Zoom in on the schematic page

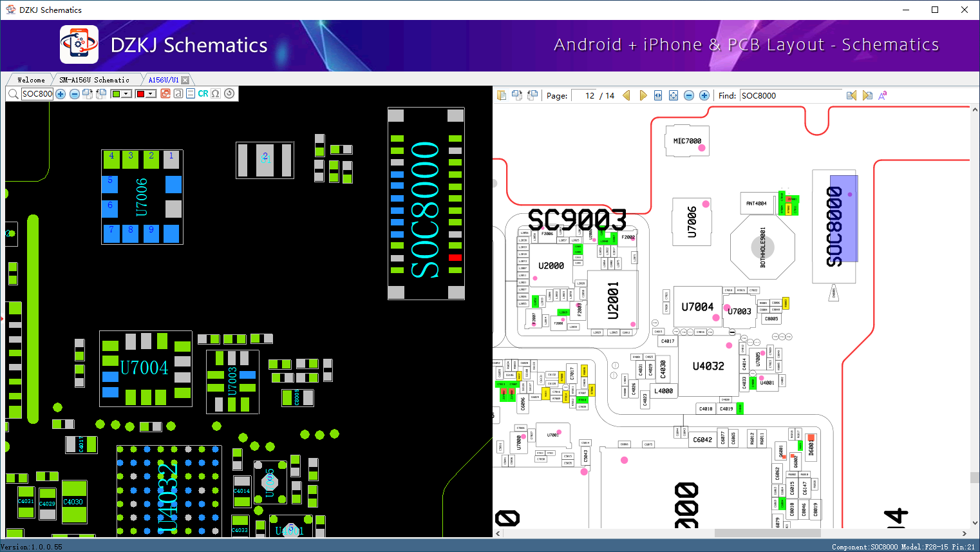coord(704,95)
